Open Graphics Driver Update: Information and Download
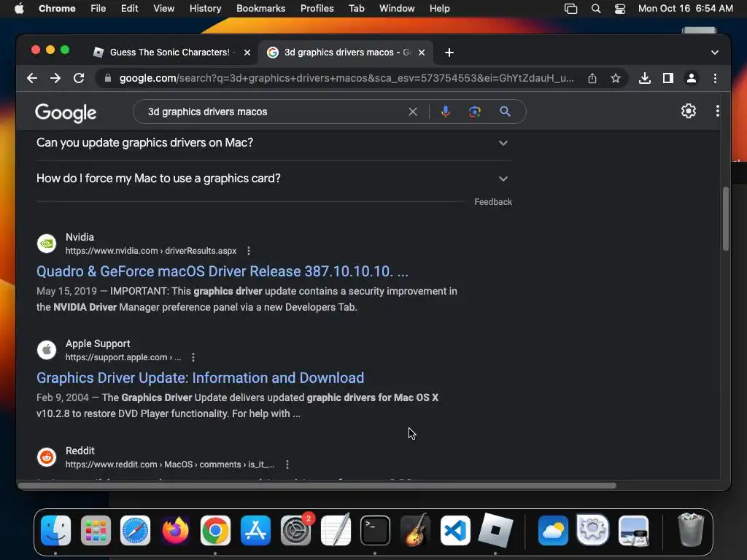Screen dimensions: 747x560 click(200, 378)
